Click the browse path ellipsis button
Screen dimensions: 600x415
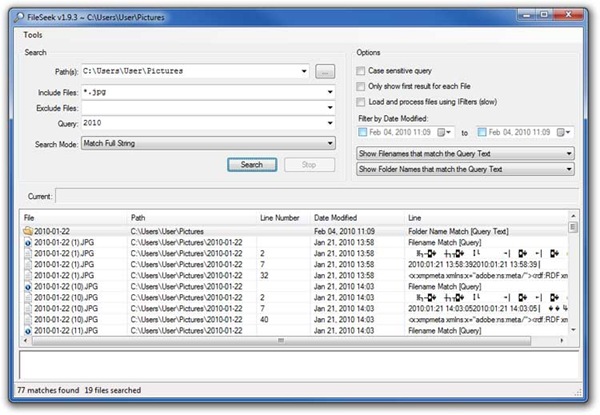(x=325, y=72)
